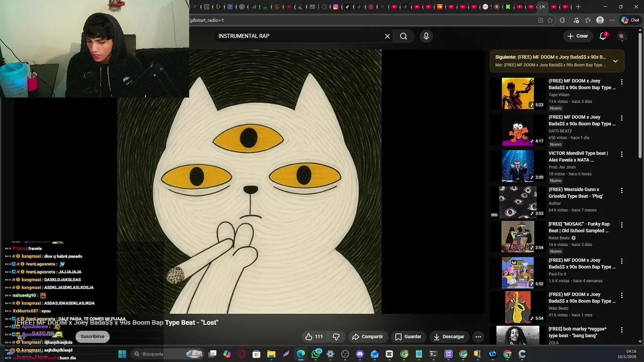644x362 pixels.
Task: Start voice search with the microphone icon
Action: [x=426, y=36]
